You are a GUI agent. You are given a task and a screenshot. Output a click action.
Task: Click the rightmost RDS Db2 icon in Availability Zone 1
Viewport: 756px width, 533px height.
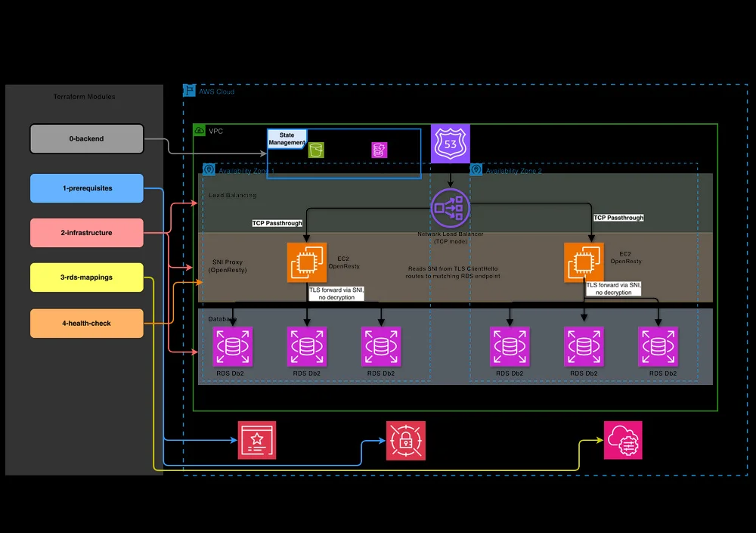coord(381,346)
